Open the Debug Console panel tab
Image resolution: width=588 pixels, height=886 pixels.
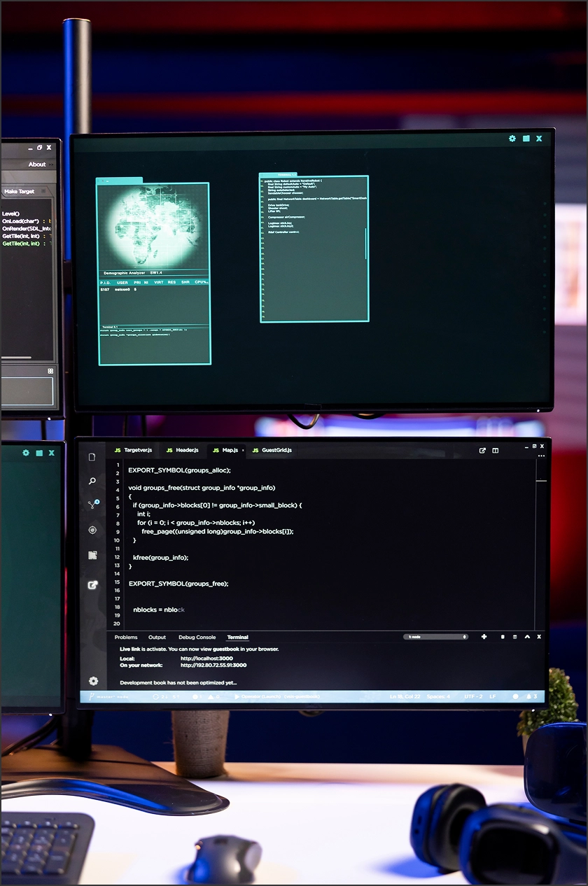(197, 637)
